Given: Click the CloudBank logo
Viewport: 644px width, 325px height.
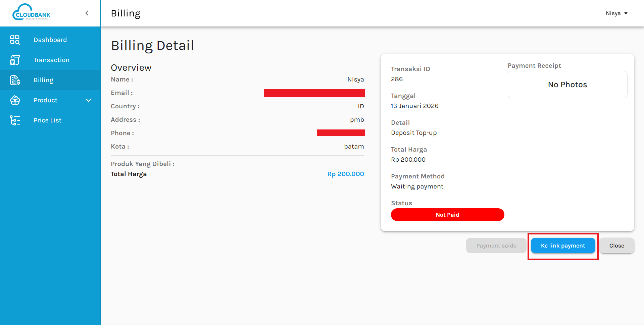Looking at the screenshot, I should pyautogui.click(x=31, y=13).
